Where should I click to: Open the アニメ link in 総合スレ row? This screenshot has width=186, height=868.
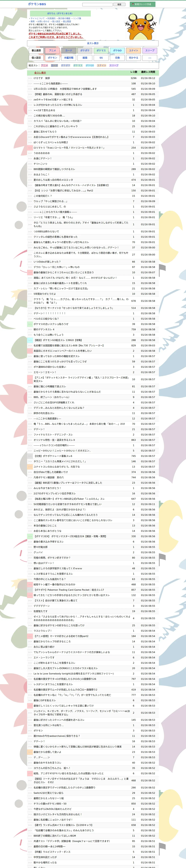point(45,66)
